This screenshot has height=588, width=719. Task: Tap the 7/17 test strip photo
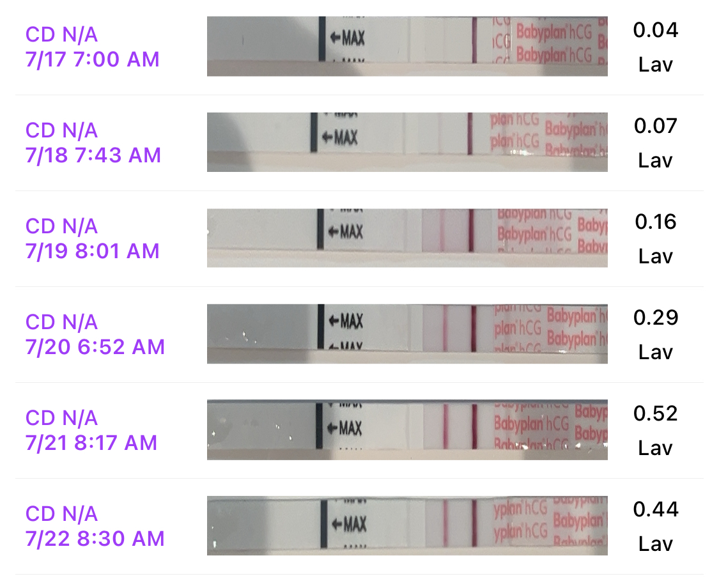tap(407, 47)
